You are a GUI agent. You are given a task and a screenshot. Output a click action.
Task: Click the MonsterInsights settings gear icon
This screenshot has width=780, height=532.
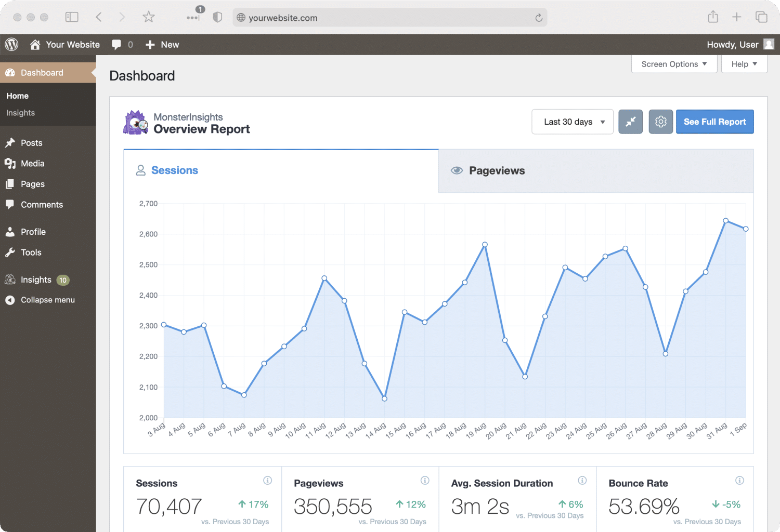coord(660,122)
